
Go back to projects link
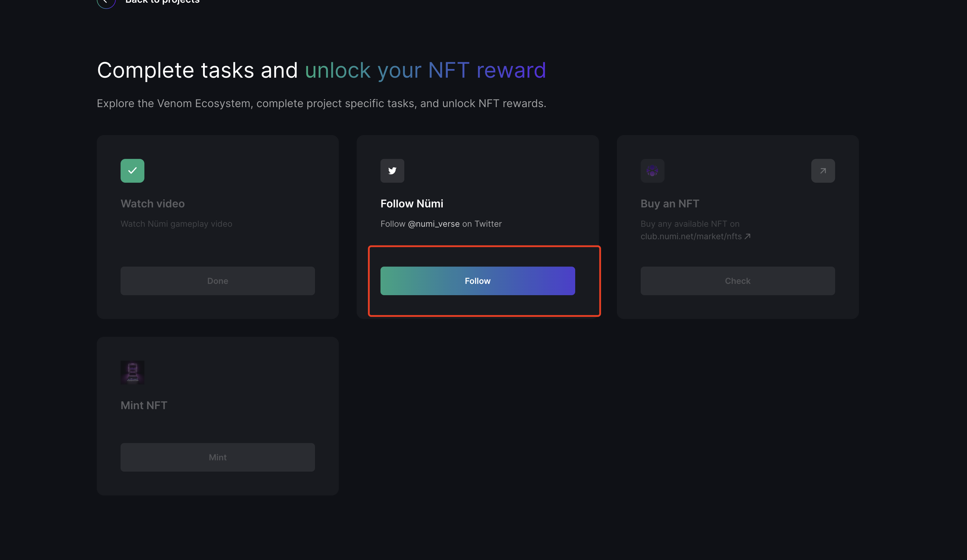tap(162, 2)
